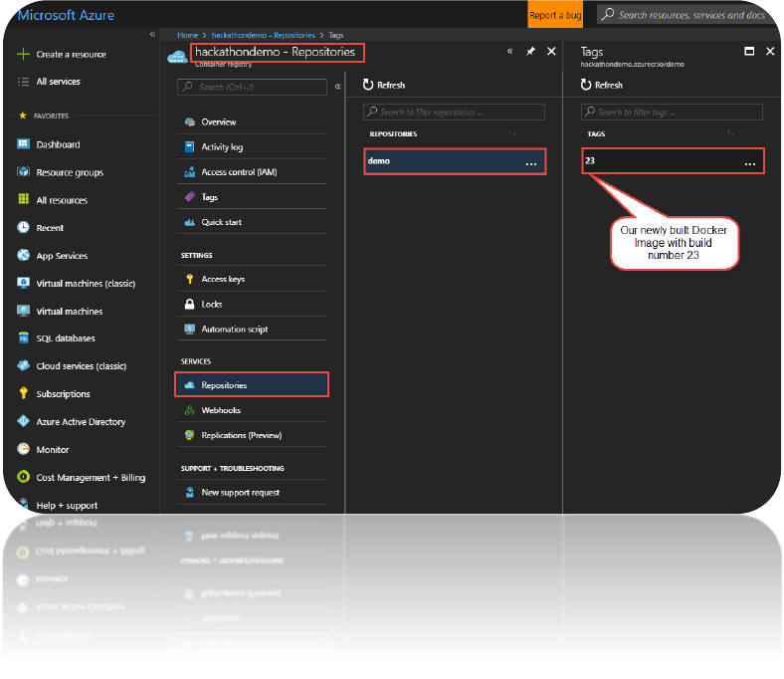784x679 pixels.
Task: Click the Search to filter tags field
Action: click(672, 113)
